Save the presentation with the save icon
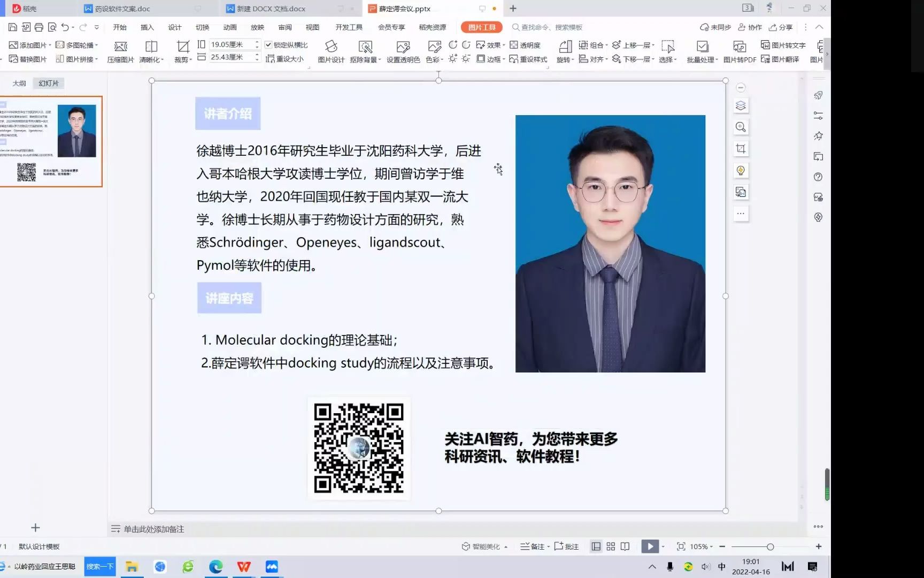 [13, 27]
